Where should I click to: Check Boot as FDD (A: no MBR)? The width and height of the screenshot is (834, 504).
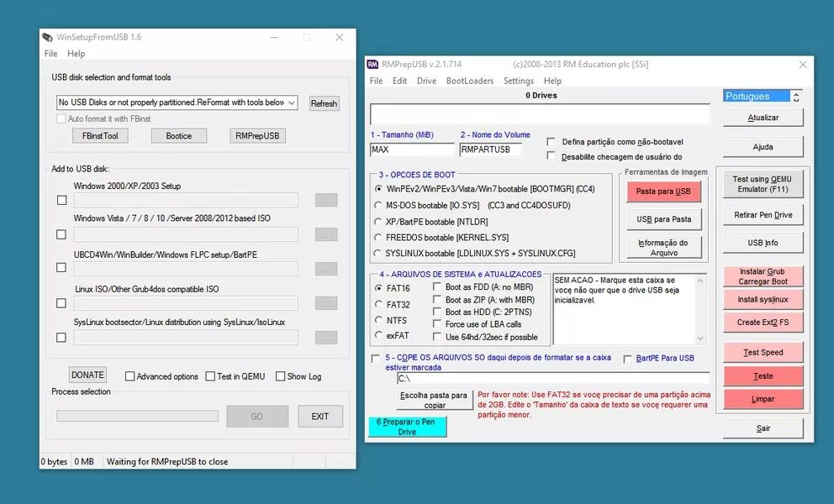tap(436, 286)
